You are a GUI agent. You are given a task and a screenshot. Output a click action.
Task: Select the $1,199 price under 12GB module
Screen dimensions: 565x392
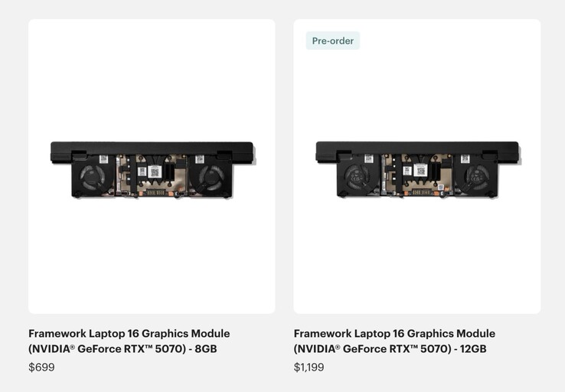pyautogui.click(x=309, y=367)
